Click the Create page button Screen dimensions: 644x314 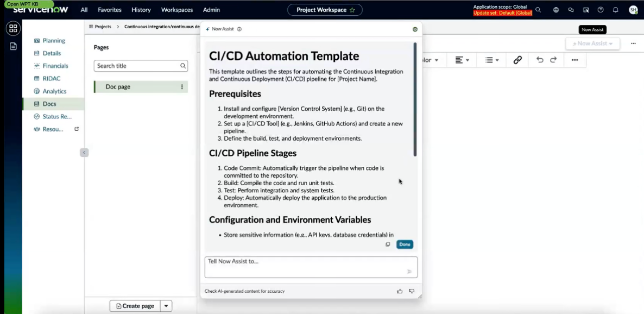click(135, 306)
